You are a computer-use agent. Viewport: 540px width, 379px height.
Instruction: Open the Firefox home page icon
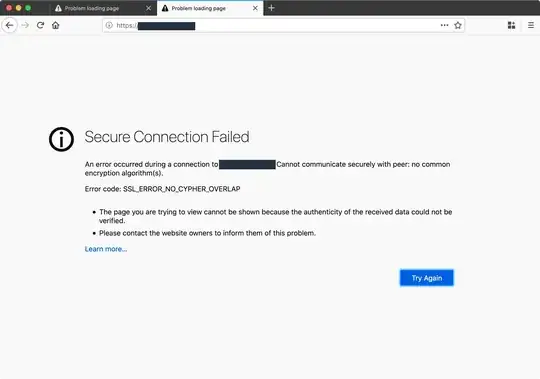55,25
